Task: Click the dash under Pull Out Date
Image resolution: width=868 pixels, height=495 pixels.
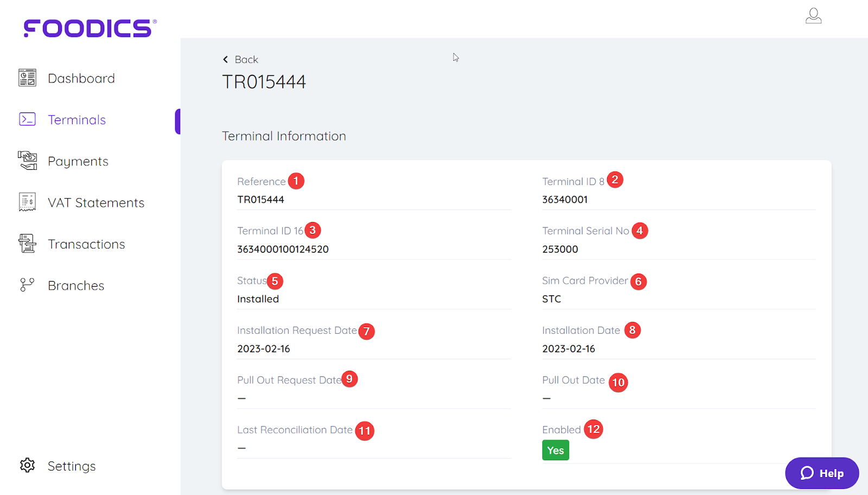Action: tap(546, 398)
